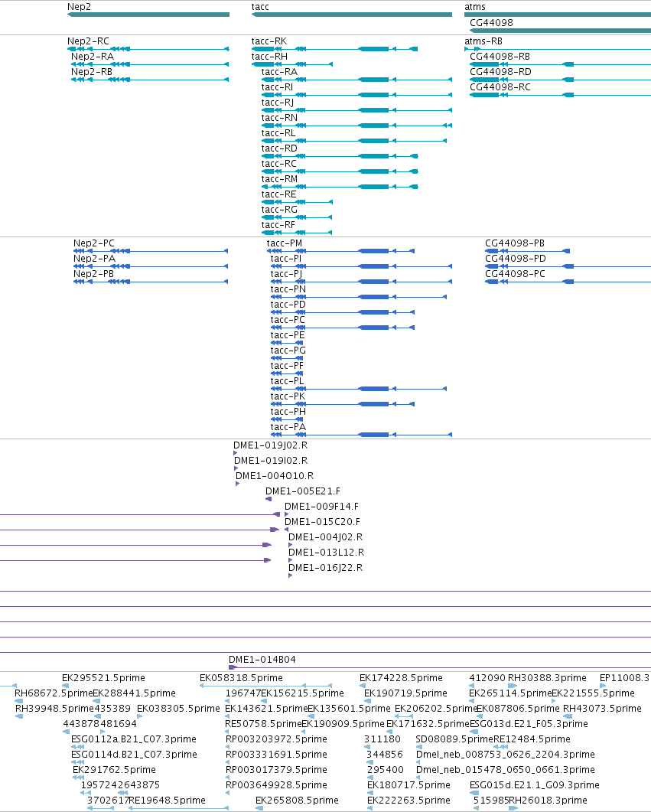The width and height of the screenshot is (651, 812).
Task: Click the DME1-014B04 clone label
Action: 262,659
